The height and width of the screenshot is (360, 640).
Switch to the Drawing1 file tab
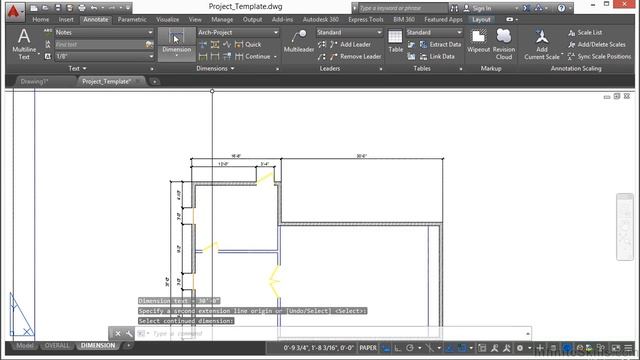35,82
